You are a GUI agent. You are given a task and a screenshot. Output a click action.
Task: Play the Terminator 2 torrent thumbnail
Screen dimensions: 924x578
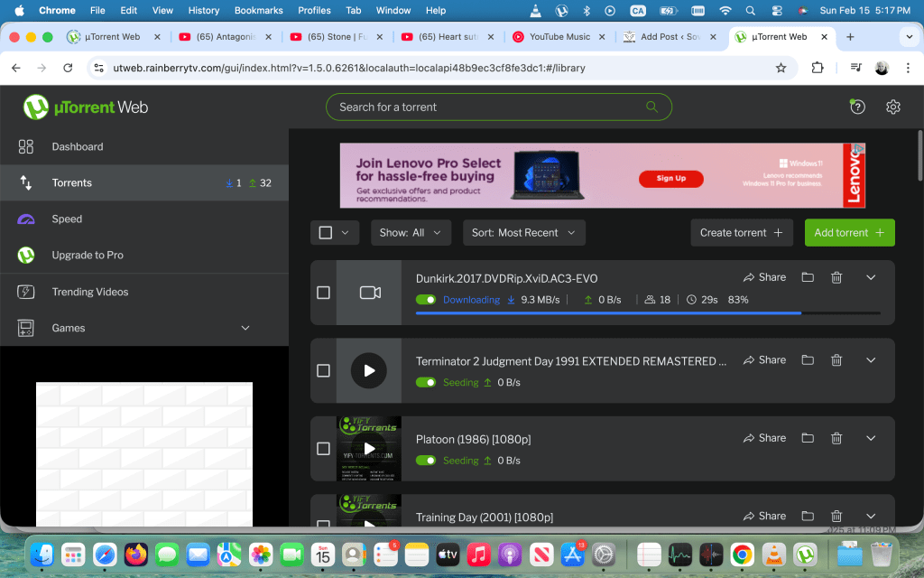368,370
